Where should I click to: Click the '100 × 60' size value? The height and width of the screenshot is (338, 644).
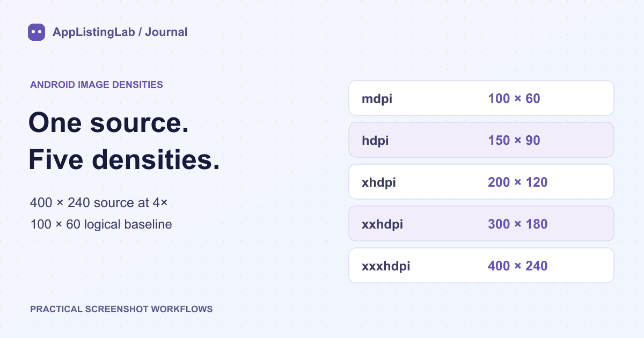pos(514,99)
